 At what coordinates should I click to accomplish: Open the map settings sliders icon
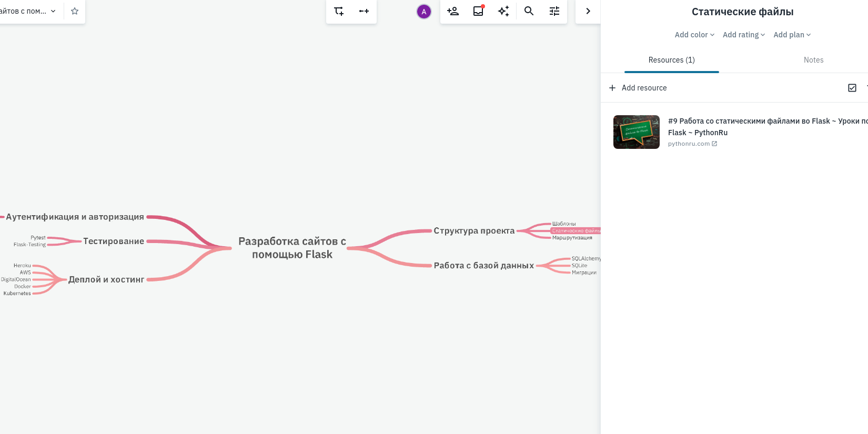pos(554,11)
